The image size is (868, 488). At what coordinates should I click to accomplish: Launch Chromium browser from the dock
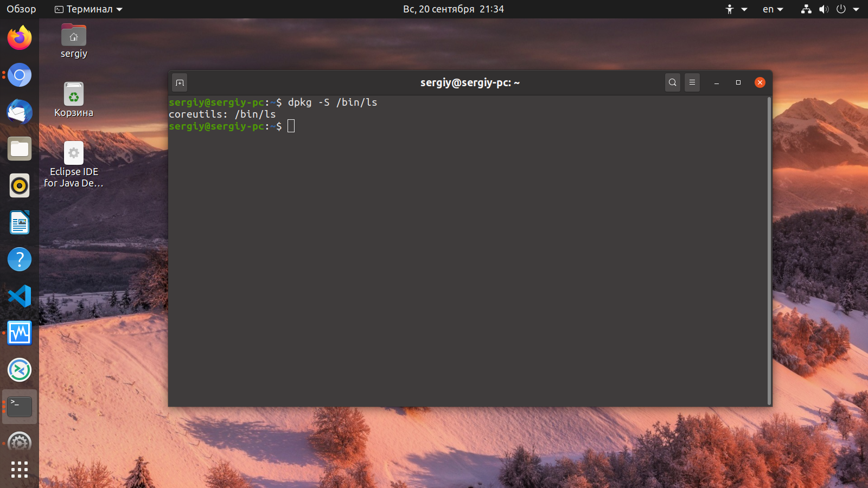20,75
